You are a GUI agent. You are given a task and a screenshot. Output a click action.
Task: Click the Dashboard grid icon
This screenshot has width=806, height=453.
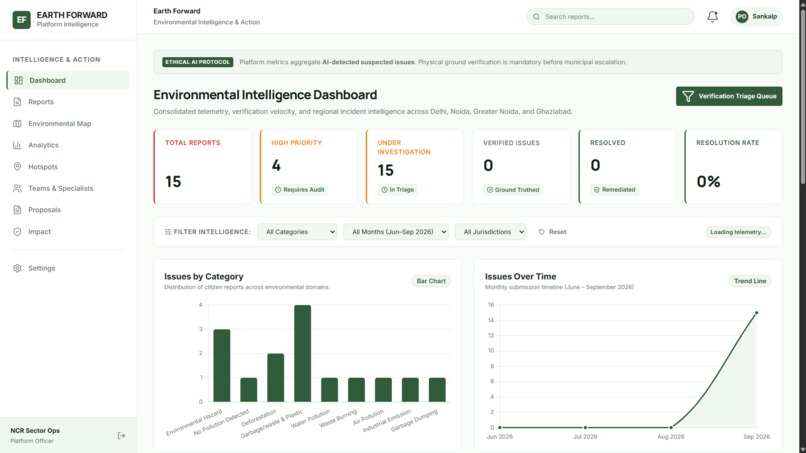pyautogui.click(x=19, y=80)
